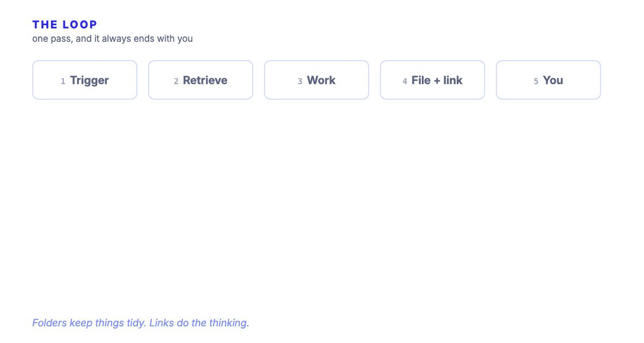Image resolution: width=644 pixels, height=343 pixels.
Task: Open the Retrieve step
Action: click(201, 80)
